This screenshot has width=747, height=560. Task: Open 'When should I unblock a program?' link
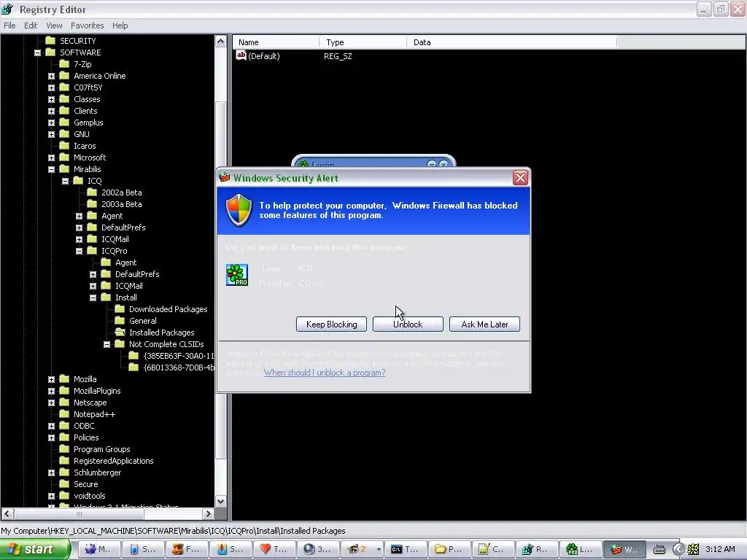(325, 373)
